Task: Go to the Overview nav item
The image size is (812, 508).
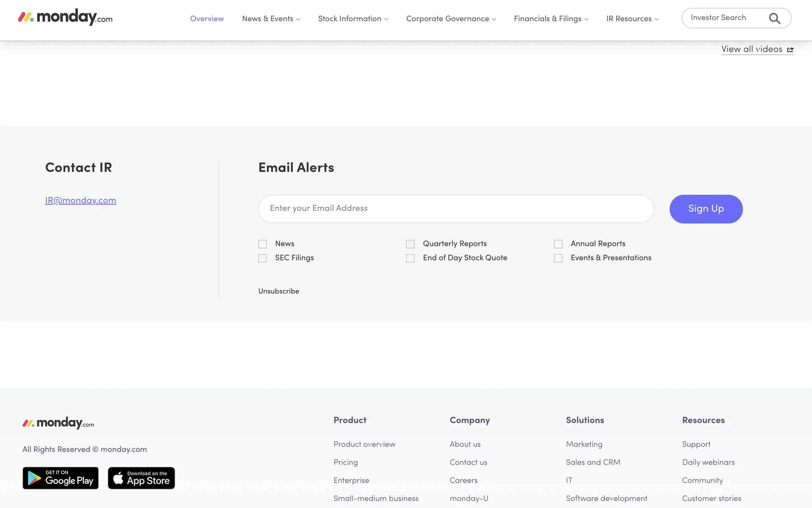Action: [x=207, y=19]
